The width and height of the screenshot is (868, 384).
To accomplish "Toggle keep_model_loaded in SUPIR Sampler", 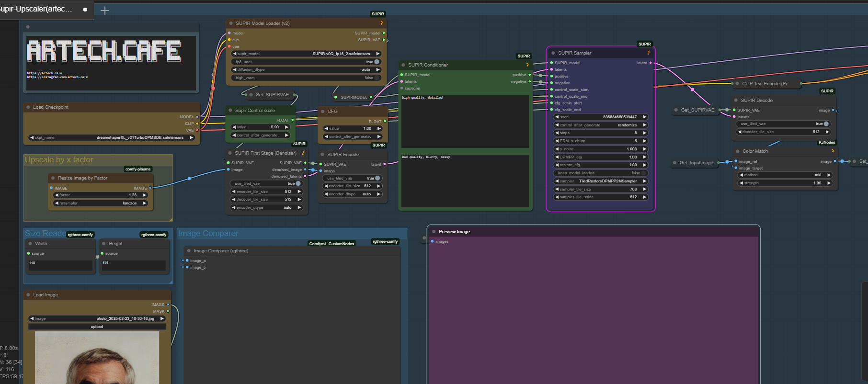I will click(643, 173).
